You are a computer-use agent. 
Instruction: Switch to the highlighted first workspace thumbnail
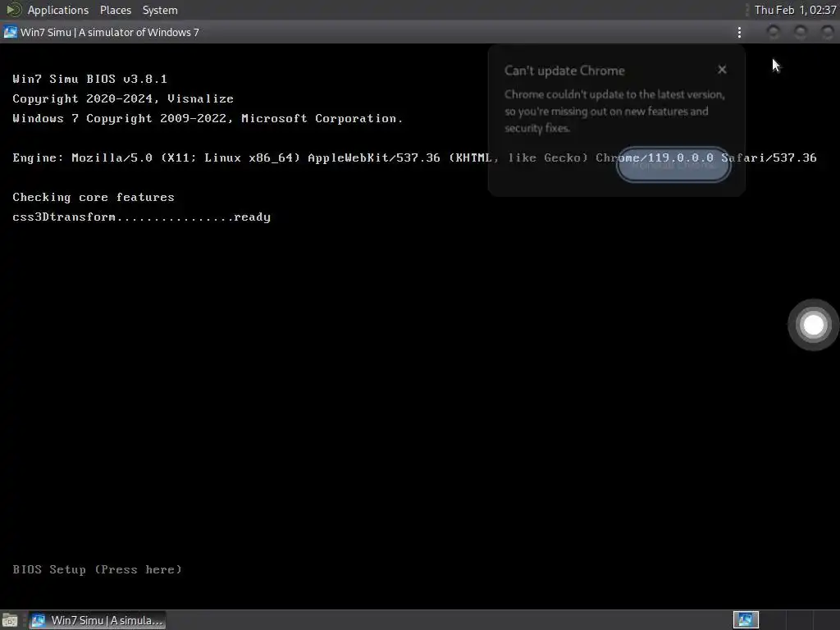tap(746, 620)
